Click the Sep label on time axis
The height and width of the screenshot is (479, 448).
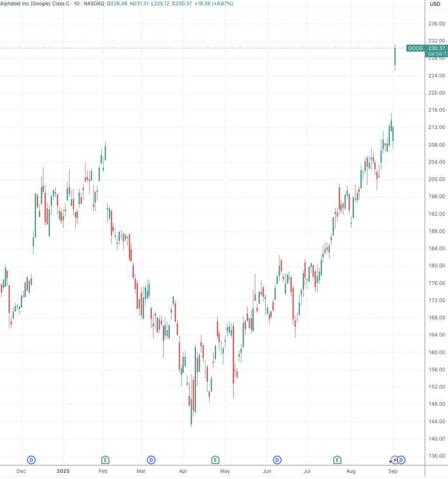(393, 471)
